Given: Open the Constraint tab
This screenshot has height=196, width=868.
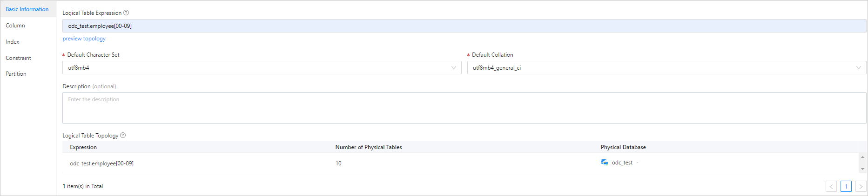Looking at the screenshot, I should [19, 58].
